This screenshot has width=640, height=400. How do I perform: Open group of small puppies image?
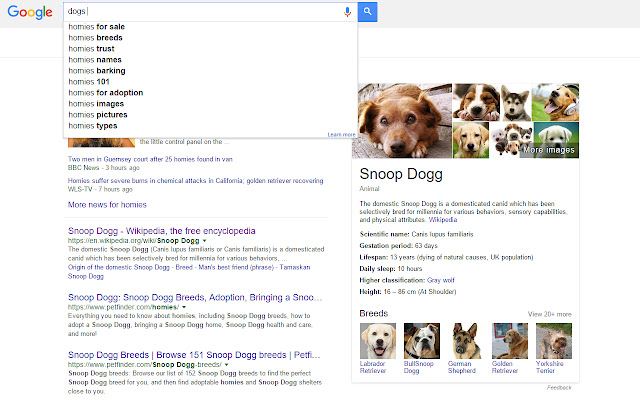(x=511, y=140)
